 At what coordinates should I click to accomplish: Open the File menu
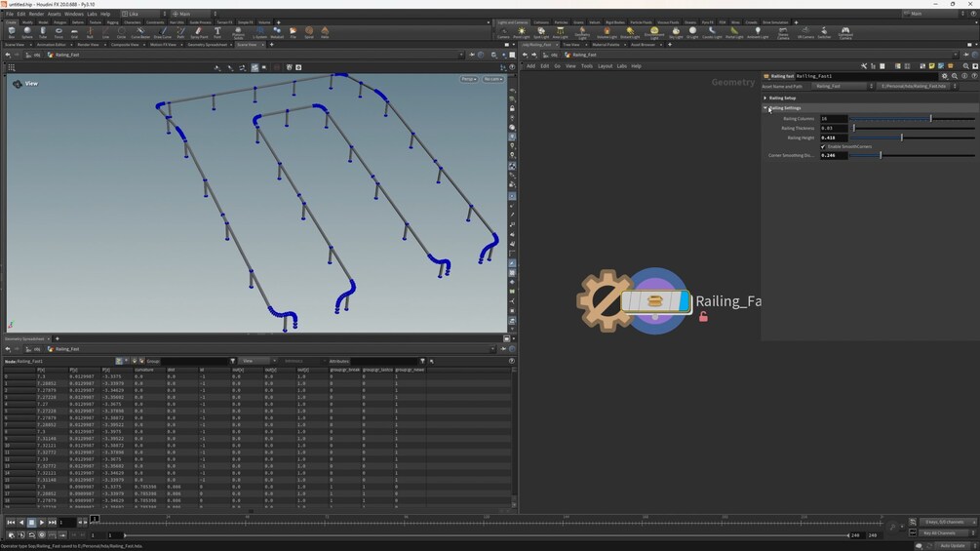point(10,14)
